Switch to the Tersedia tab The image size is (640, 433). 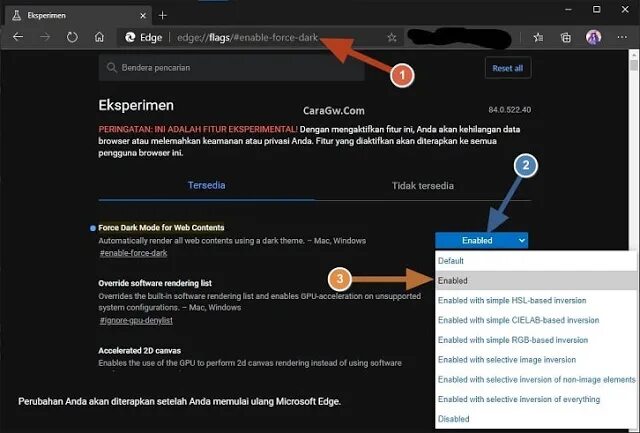[207, 185]
